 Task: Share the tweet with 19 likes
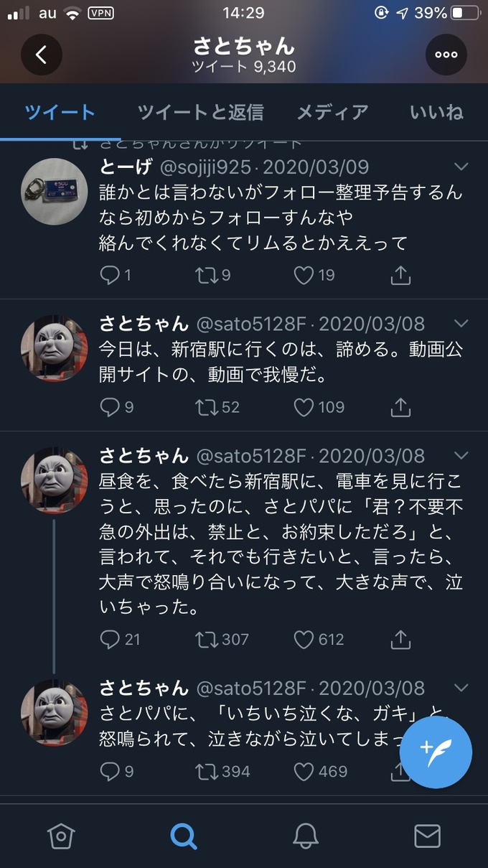tap(400, 275)
